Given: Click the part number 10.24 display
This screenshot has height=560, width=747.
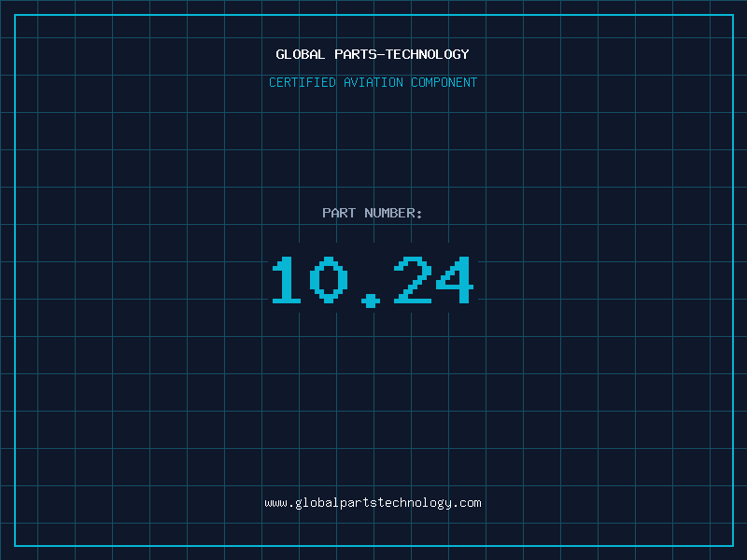Looking at the screenshot, I should point(373,281).
